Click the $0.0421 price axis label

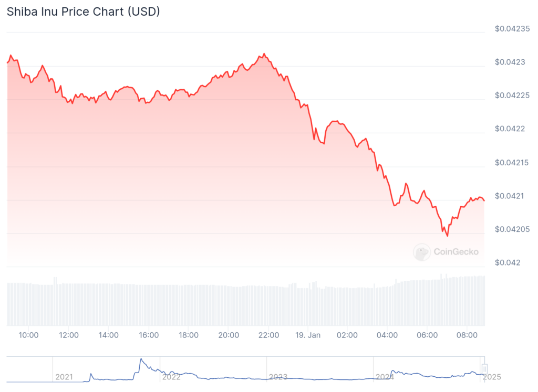coord(510,196)
